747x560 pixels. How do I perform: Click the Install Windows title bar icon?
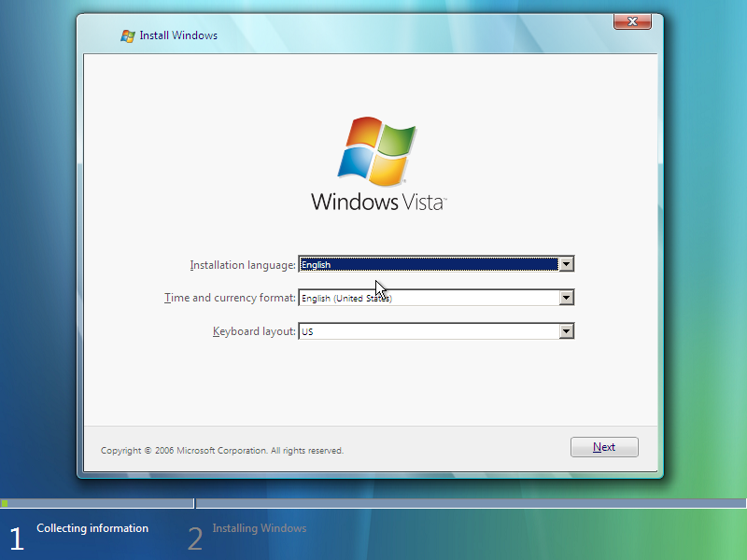click(126, 35)
